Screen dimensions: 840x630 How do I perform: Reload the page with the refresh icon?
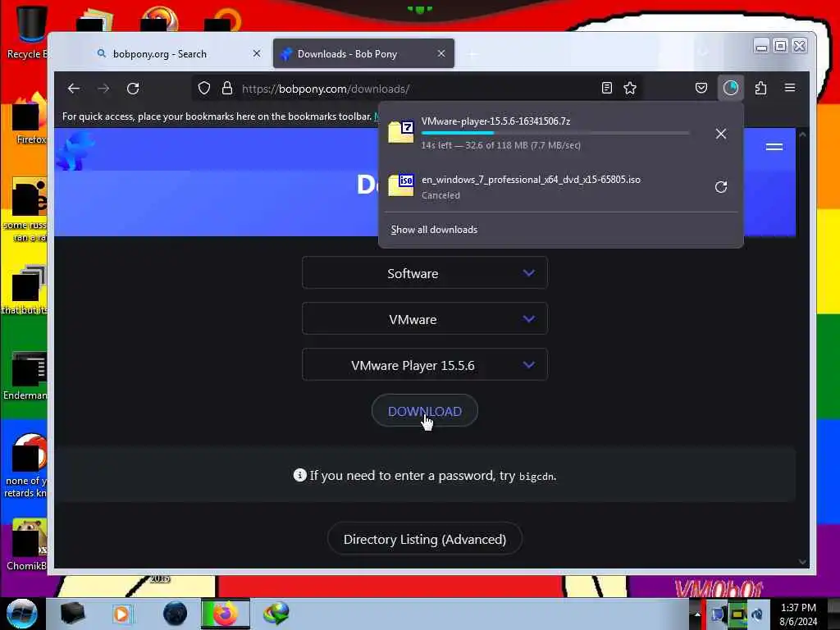(133, 89)
